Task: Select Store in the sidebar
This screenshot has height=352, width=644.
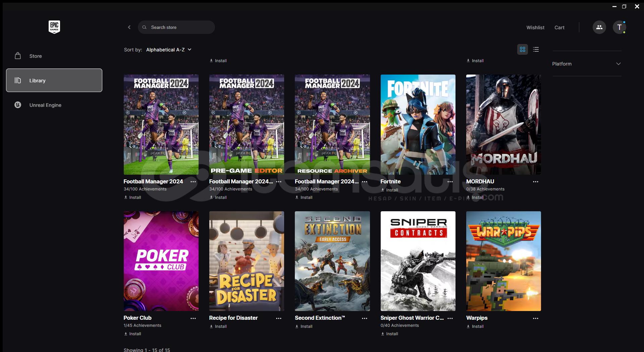Action: click(x=54, y=56)
